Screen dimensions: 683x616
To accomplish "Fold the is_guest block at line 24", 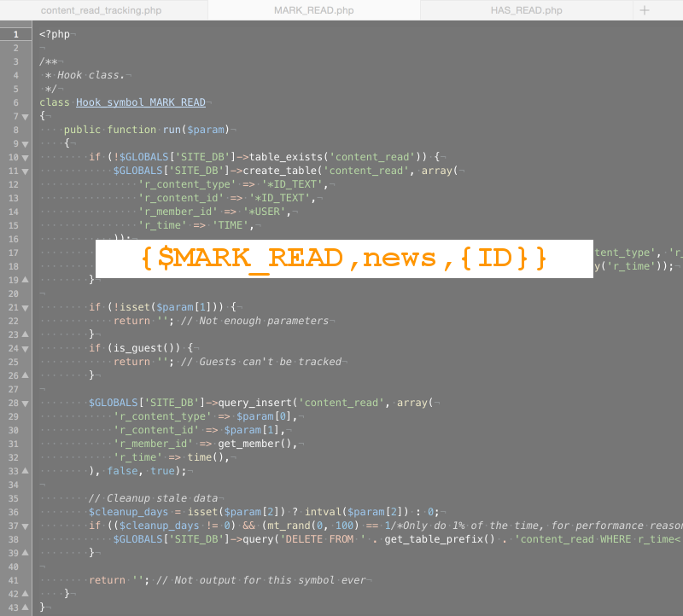I will [25, 348].
